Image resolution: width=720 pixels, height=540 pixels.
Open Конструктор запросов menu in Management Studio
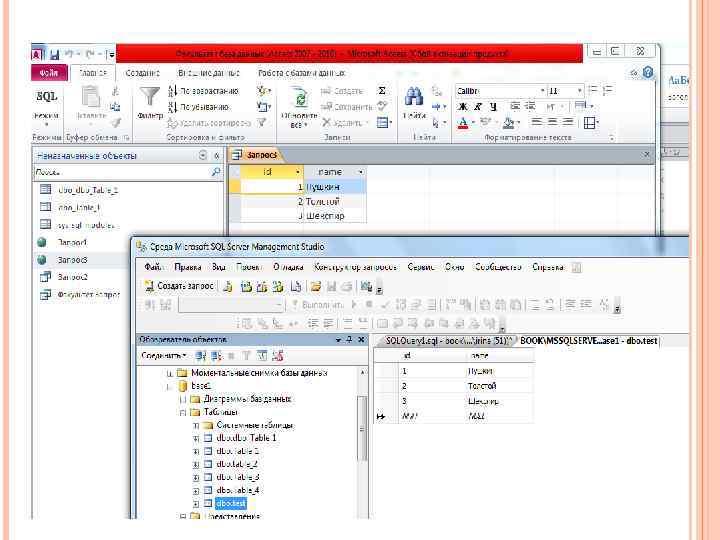point(355,267)
